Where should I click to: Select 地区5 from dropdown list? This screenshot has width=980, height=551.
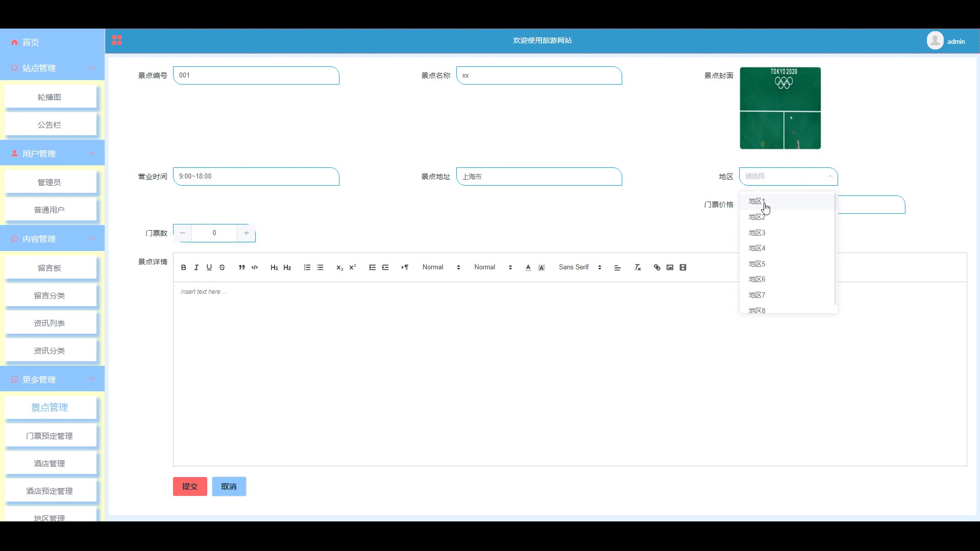[x=787, y=264]
